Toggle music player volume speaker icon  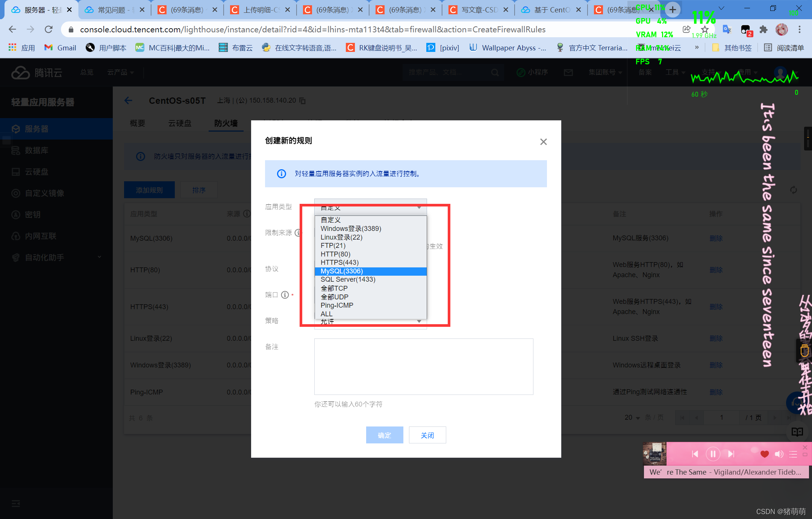[779, 454]
